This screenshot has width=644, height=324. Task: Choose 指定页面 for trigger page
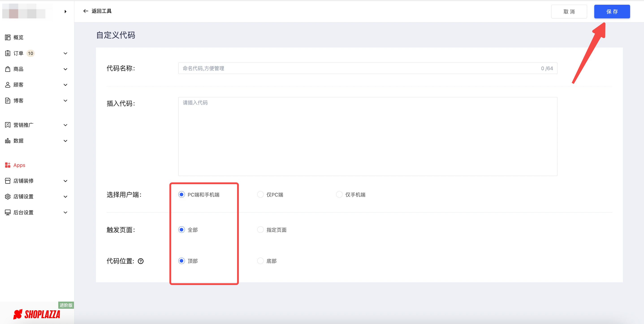point(261,229)
